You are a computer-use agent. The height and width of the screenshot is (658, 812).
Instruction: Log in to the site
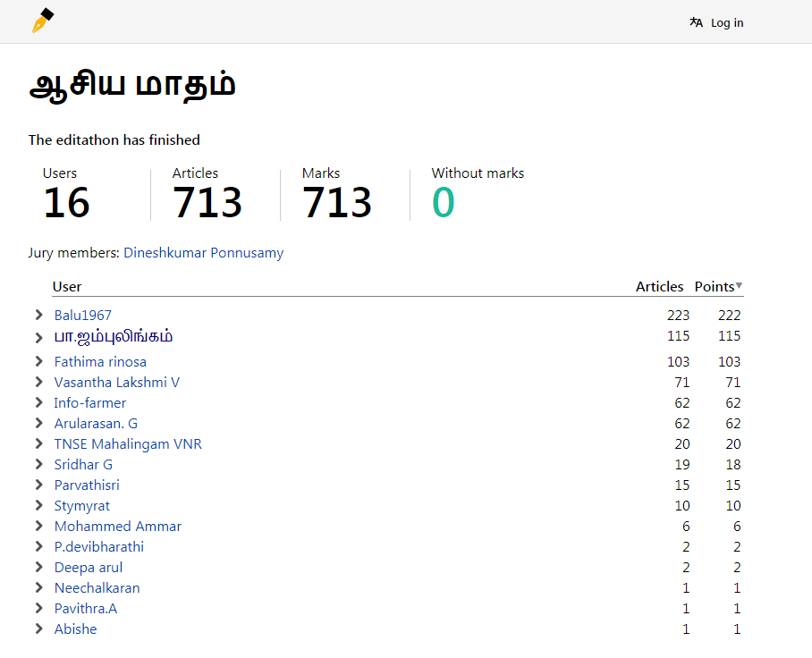[x=727, y=22]
